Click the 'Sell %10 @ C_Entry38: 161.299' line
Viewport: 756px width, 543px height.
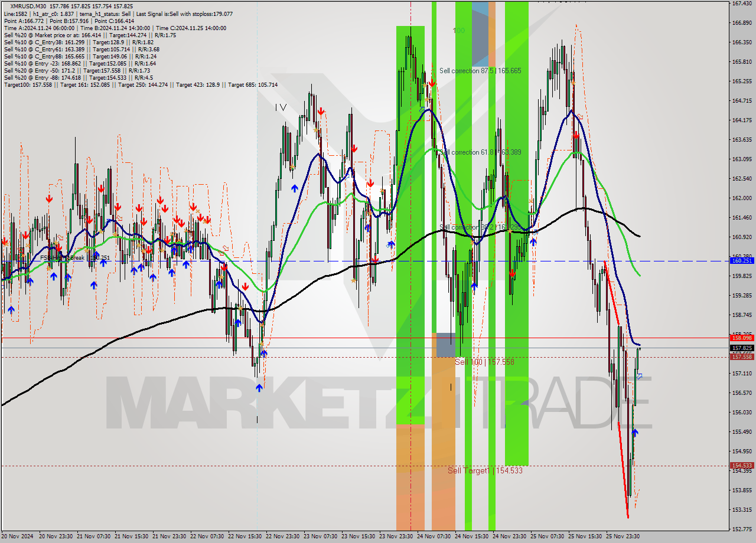point(79,42)
